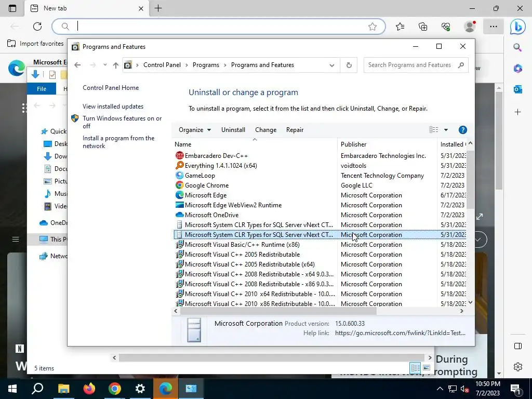Show hidden icons in the system tray

(x=440, y=389)
